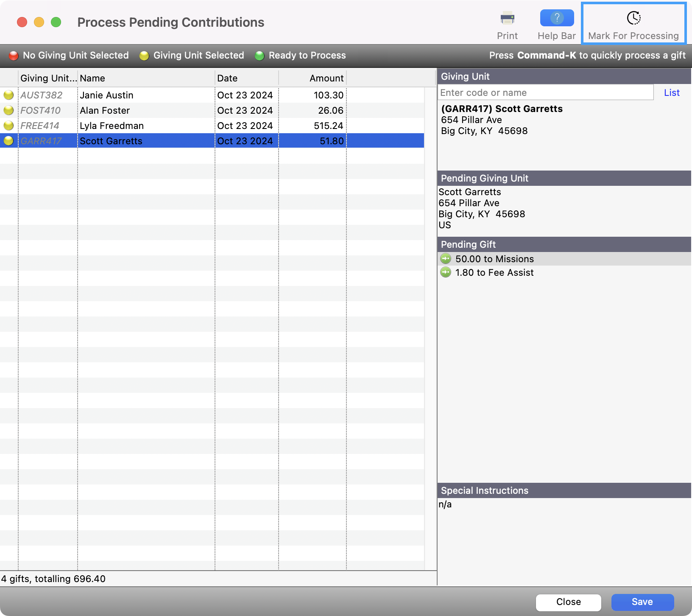
Task: Click yellow status dot for Alan Foster
Action: [x=8, y=110]
